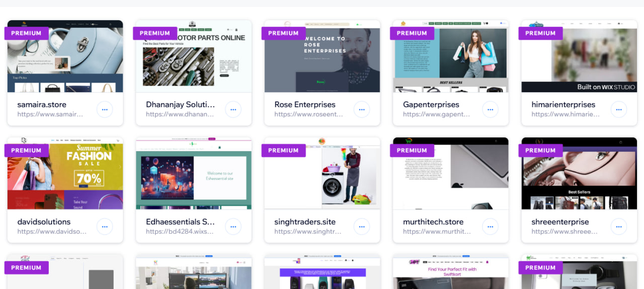The width and height of the screenshot is (644, 289).
Task: Open the https://www.roseent... URL link
Action: 309,114
